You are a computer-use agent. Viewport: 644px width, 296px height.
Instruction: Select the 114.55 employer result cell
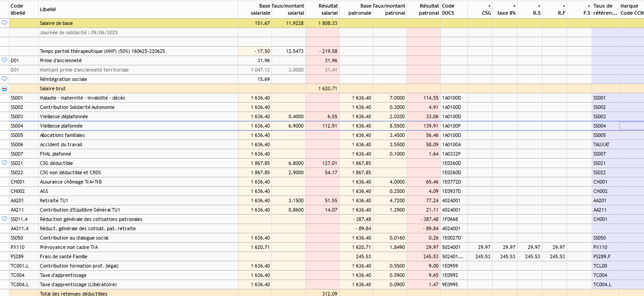423,98
